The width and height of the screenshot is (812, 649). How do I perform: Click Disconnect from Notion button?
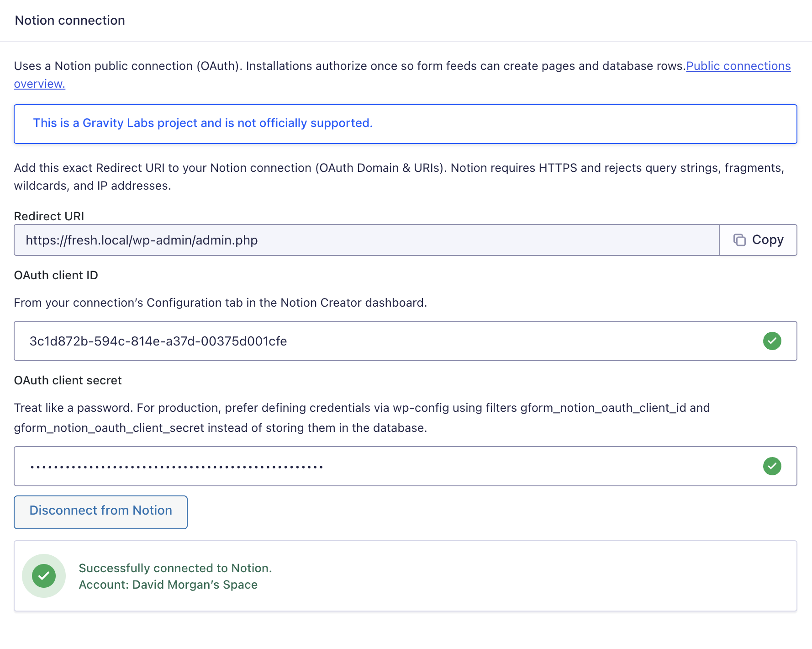click(x=100, y=512)
